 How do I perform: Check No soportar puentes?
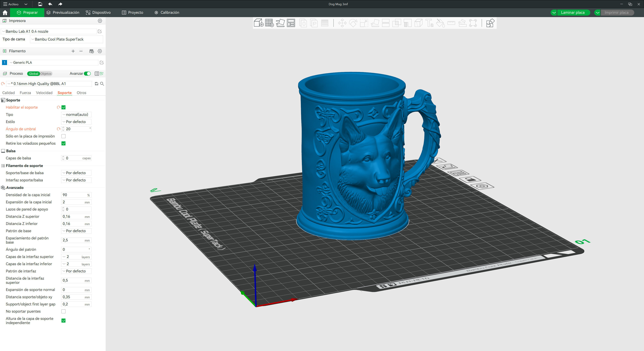(x=64, y=311)
